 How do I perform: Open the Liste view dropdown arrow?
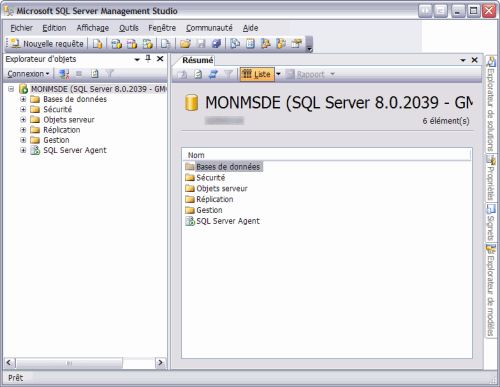[279, 74]
